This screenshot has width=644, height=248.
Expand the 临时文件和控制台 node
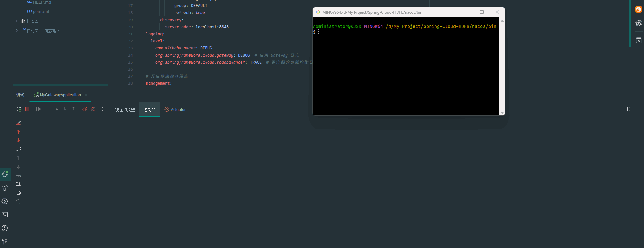(x=17, y=30)
